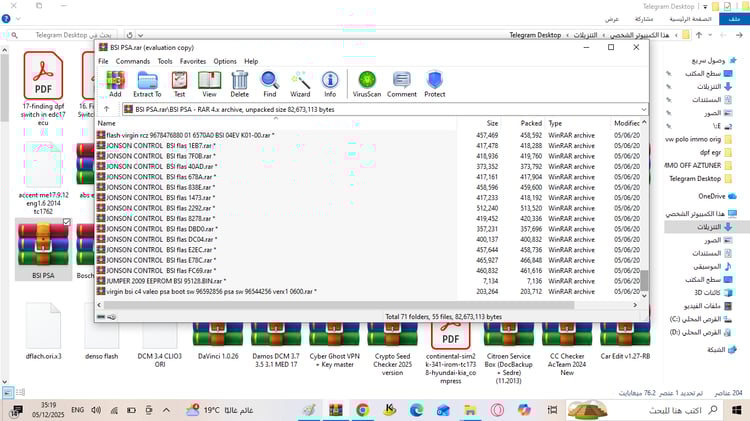This screenshot has height=421, width=750.
Task: Open vw polo immo orig folder
Action: (699, 139)
